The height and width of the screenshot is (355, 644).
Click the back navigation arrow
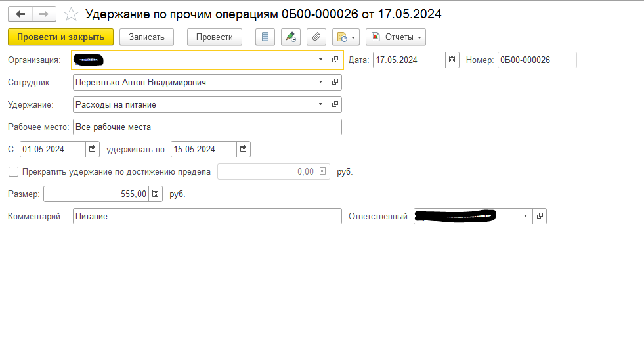click(20, 14)
